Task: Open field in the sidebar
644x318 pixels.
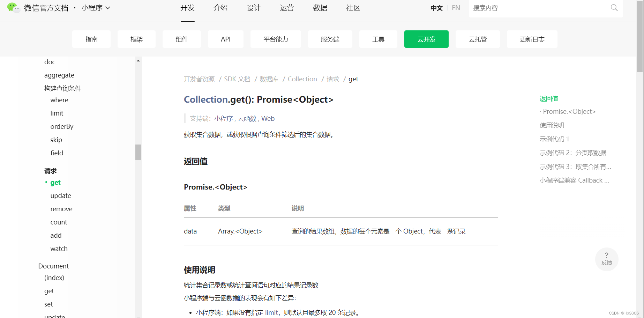Action: tap(57, 153)
